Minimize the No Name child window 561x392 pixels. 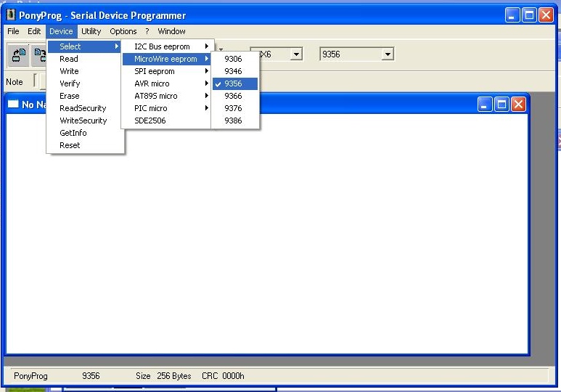pyautogui.click(x=485, y=105)
